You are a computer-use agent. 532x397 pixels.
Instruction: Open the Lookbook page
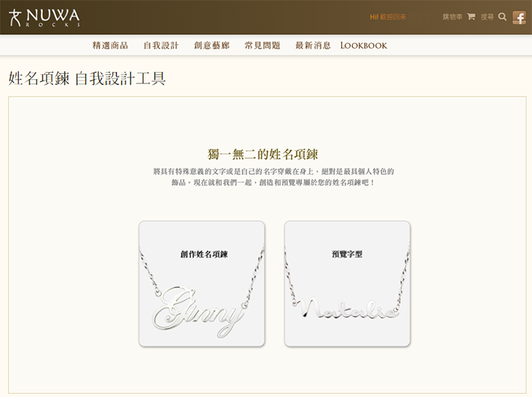pyautogui.click(x=364, y=46)
